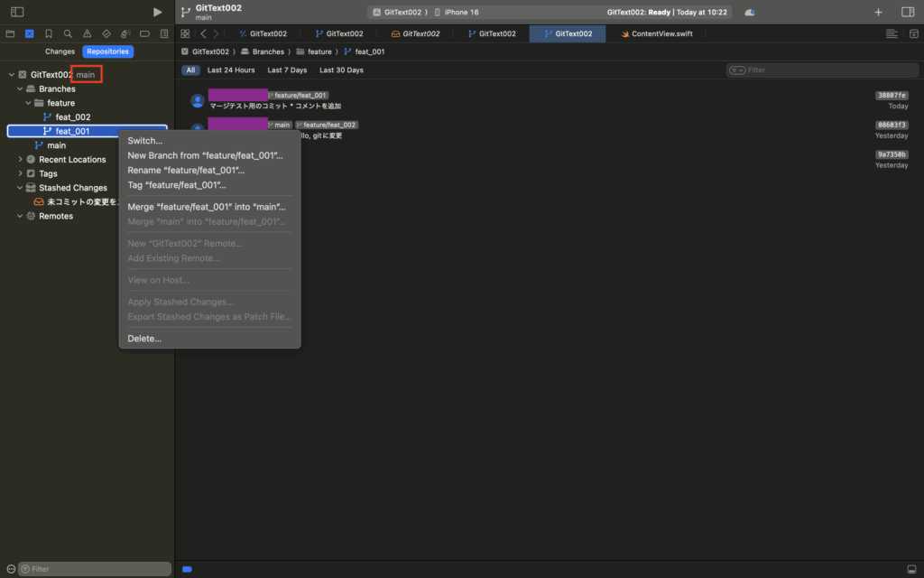This screenshot has height=578, width=924.
Task: Open the Breakpoint navigator icon
Action: 144,33
